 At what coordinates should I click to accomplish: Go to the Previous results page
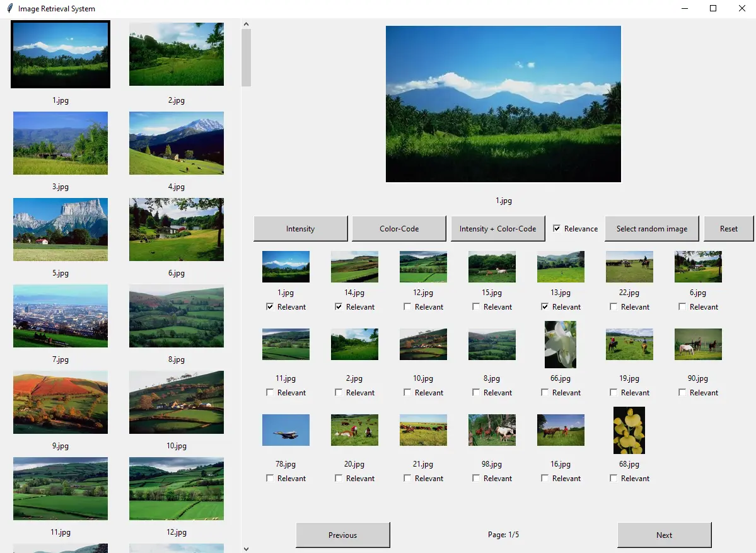pos(342,535)
